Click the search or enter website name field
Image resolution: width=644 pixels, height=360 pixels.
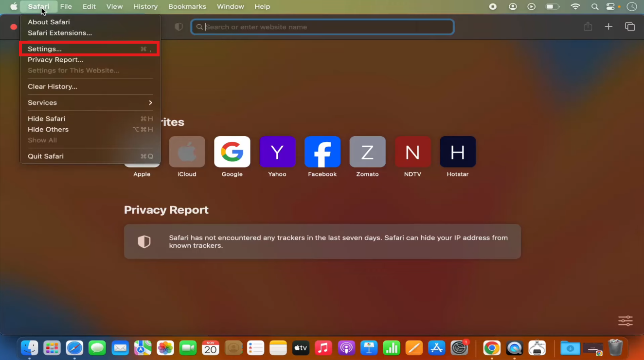tap(322, 27)
